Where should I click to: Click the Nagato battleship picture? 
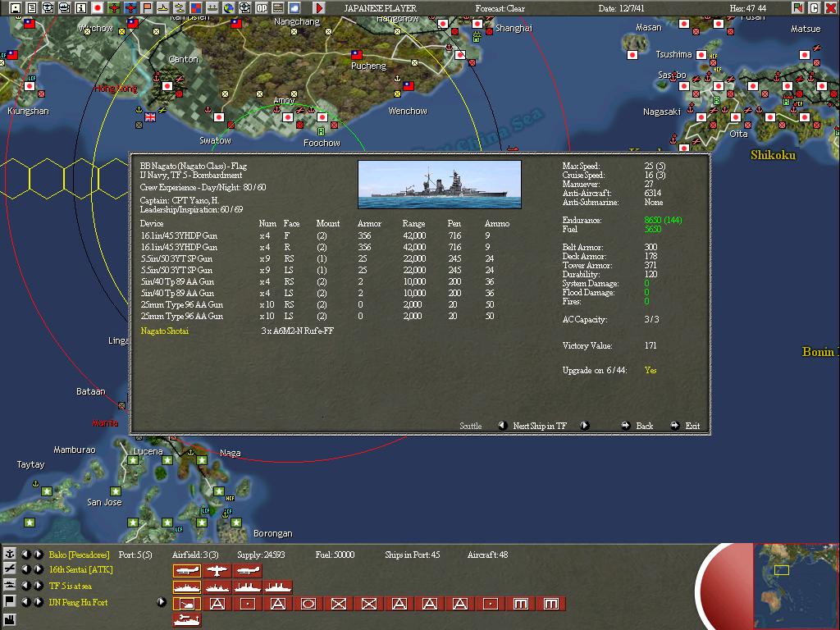coord(440,185)
